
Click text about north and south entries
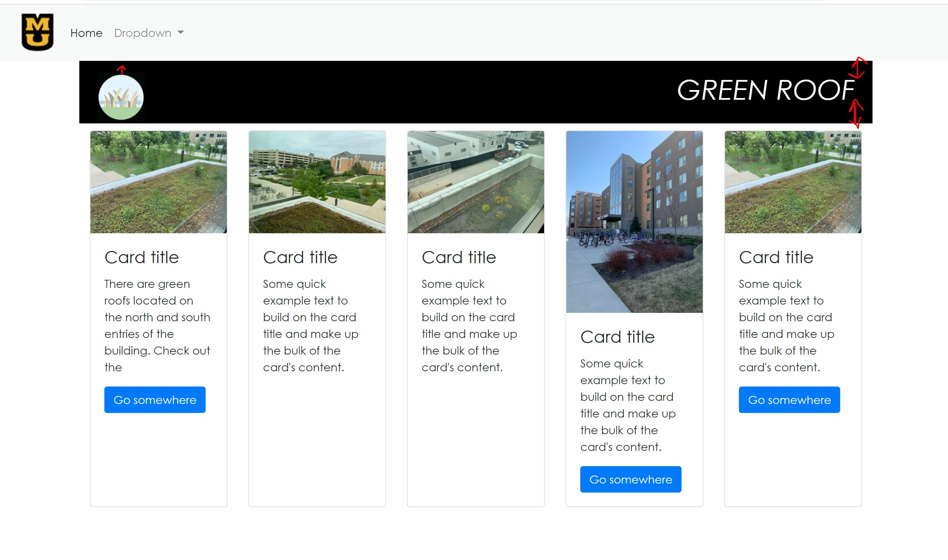[x=157, y=325]
